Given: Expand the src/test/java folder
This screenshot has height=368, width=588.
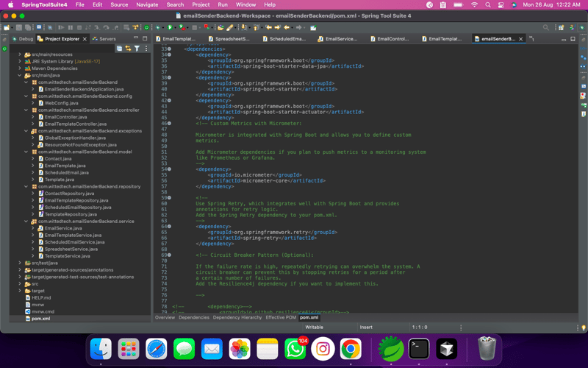Looking at the screenshot, I should click(x=20, y=263).
